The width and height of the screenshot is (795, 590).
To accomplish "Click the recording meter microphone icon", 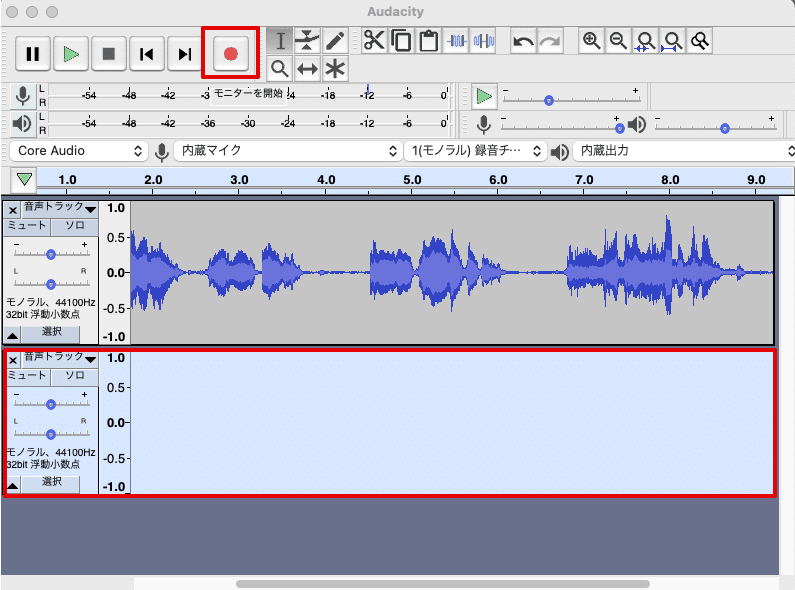I will 22,95.
